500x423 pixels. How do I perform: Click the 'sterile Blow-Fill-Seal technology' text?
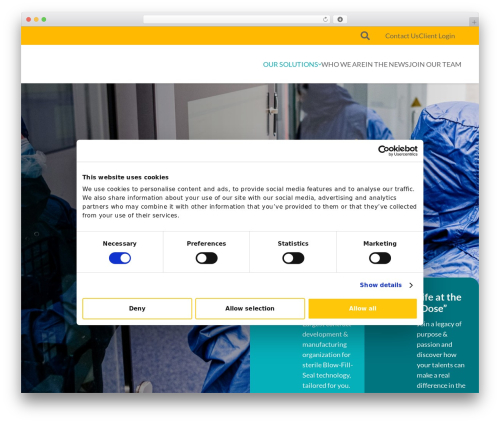pos(327,370)
